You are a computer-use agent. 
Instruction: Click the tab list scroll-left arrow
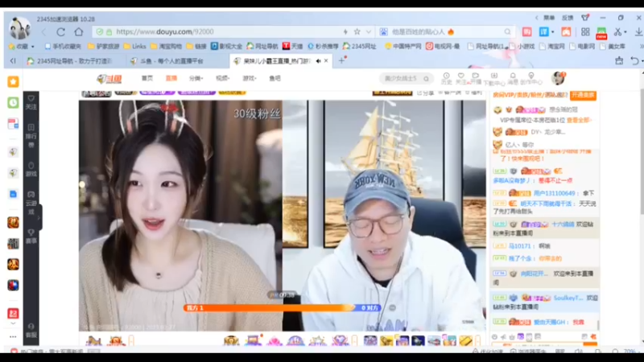(x=13, y=61)
